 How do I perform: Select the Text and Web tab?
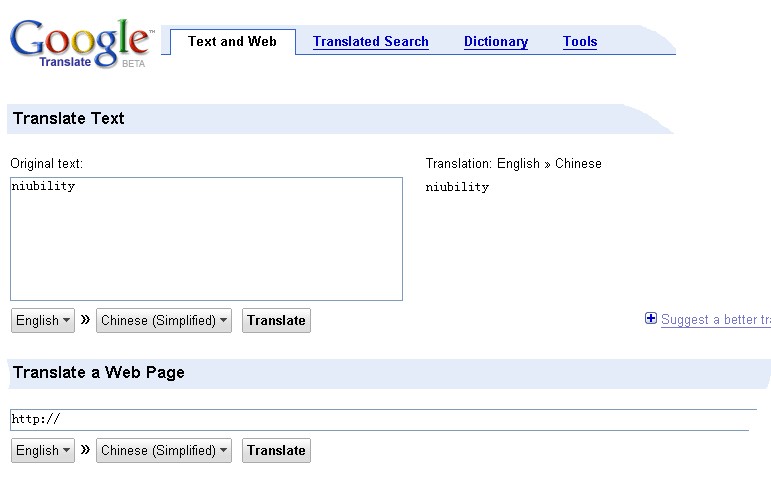point(233,41)
